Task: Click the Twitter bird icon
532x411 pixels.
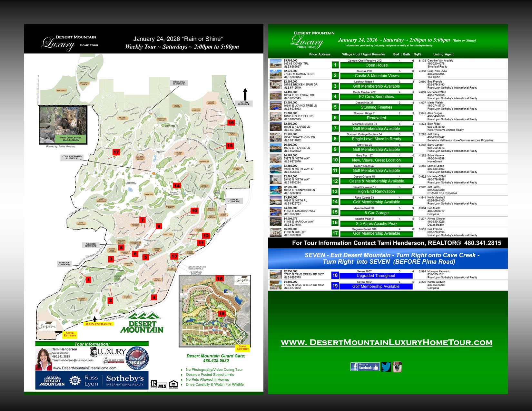Action: tap(386, 367)
